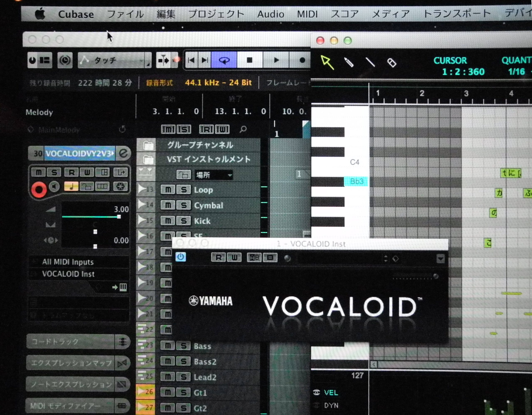Solo the Bass track

tap(183, 346)
